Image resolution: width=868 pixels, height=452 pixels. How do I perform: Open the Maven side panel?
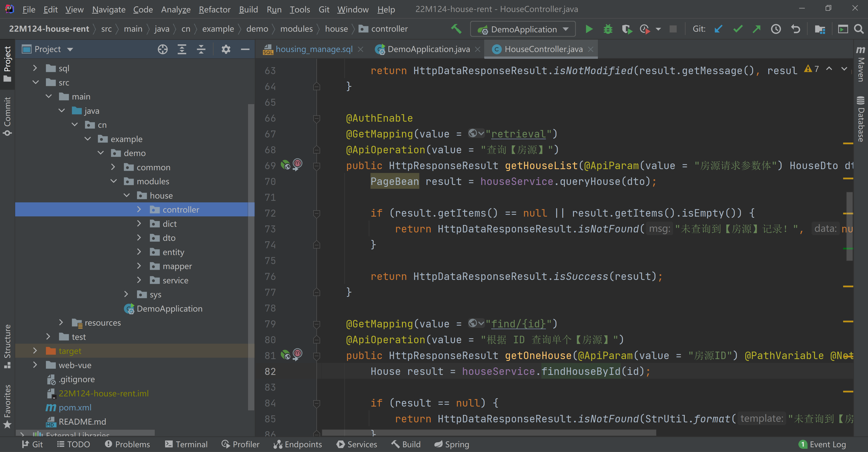pos(861,64)
